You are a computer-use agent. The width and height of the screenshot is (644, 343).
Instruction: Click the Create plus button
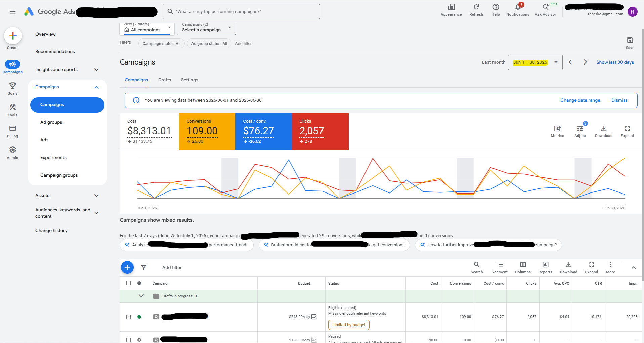tap(13, 36)
